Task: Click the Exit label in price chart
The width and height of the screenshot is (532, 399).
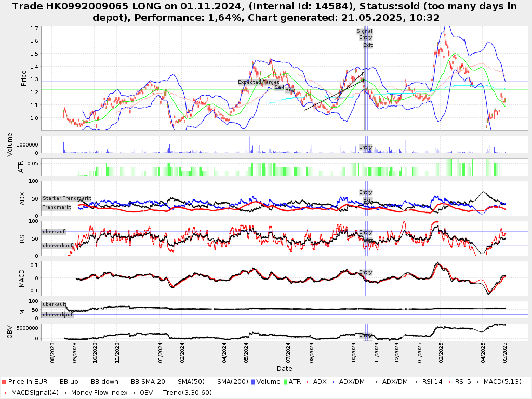Action: click(368, 45)
